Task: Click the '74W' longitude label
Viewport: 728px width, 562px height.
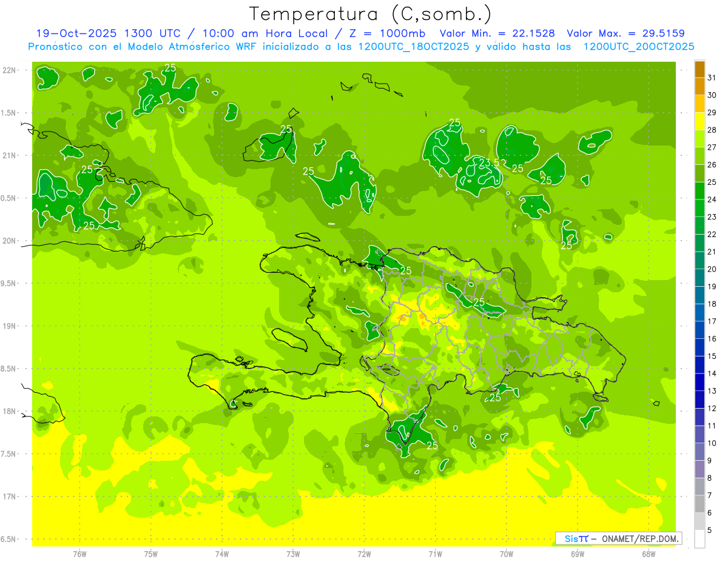Action: [x=222, y=554]
